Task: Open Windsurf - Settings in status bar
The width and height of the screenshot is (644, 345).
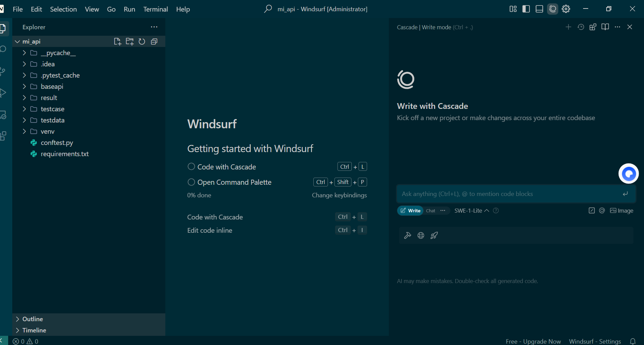Action: pyautogui.click(x=595, y=341)
